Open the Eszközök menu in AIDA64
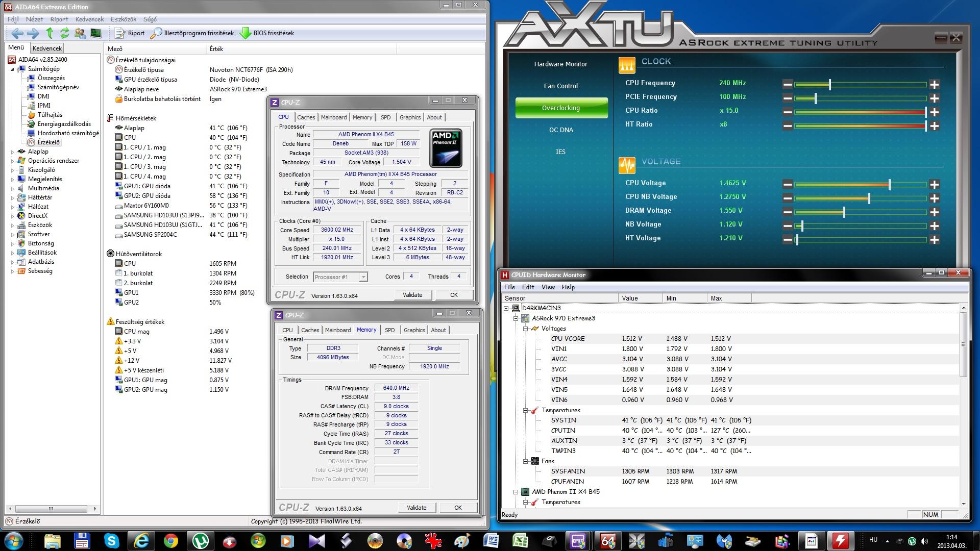This screenshot has height=551, width=980. click(123, 19)
